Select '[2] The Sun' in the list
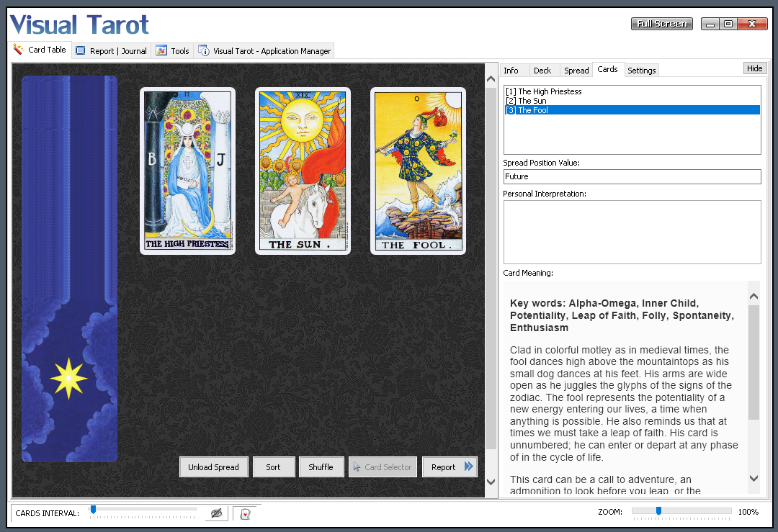Screen dimensions: 778x532 click(x=632, y=101)
